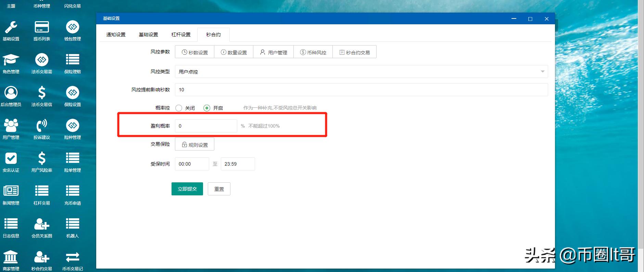The height and width of the screenshot is (272, 644).
Task: Click the 秒合约交易 risk parameter button
Action: 354,52
